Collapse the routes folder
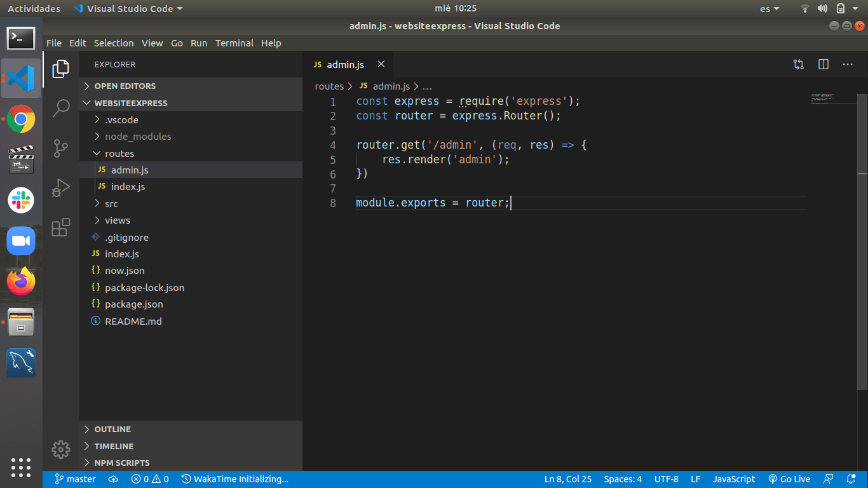The width and height of the screenshot is (868, 488). point(191,153)
